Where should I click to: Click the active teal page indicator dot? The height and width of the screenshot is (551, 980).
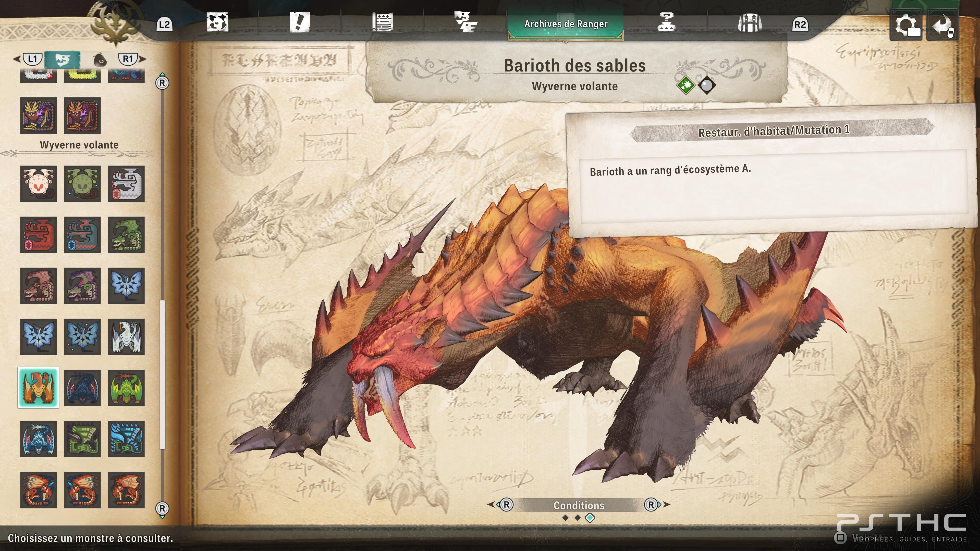pos(590,518)
